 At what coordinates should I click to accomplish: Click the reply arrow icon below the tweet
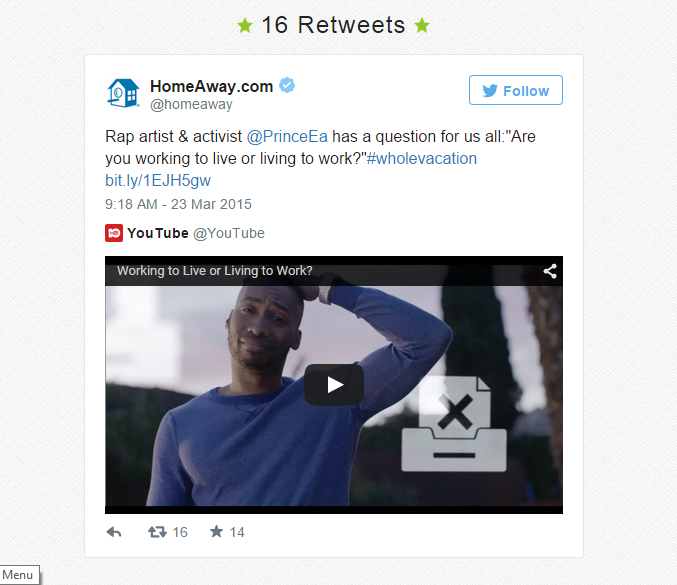(114, 532)
